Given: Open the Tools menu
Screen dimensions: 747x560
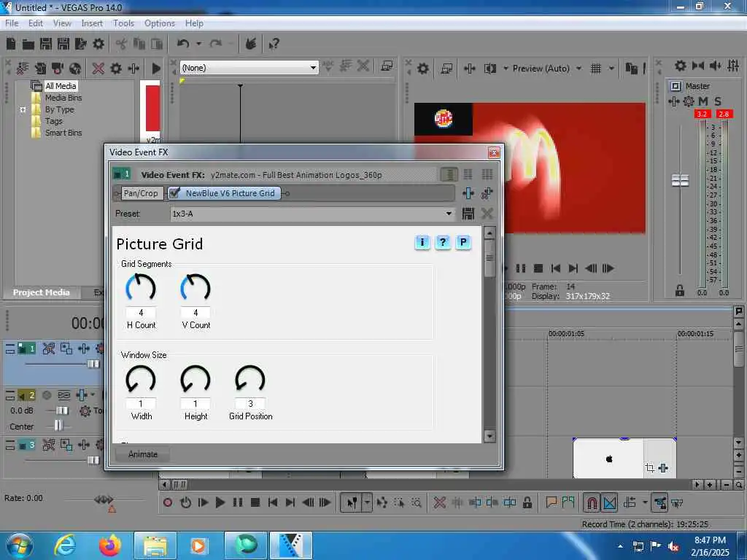Looking at the screenshot, I should [x=123, y=23].
